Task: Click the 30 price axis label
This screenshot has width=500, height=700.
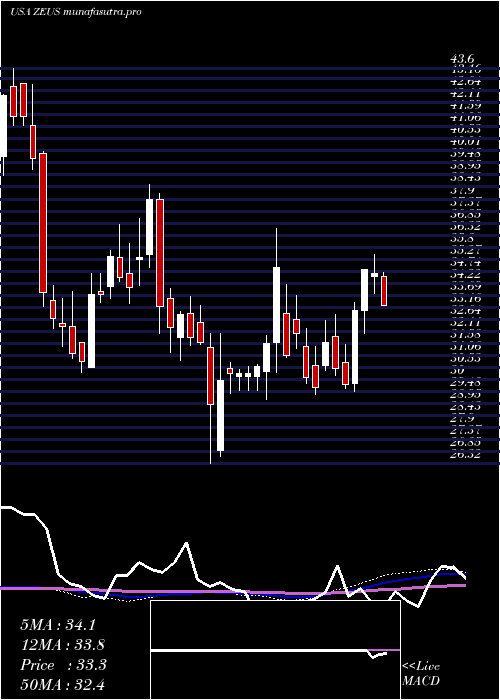Action: 458,370
